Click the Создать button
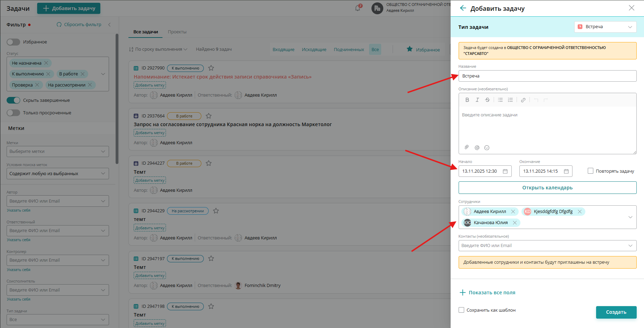Viewport: 644px width, 328px height. pyautogui.click(x=616, y=312)
